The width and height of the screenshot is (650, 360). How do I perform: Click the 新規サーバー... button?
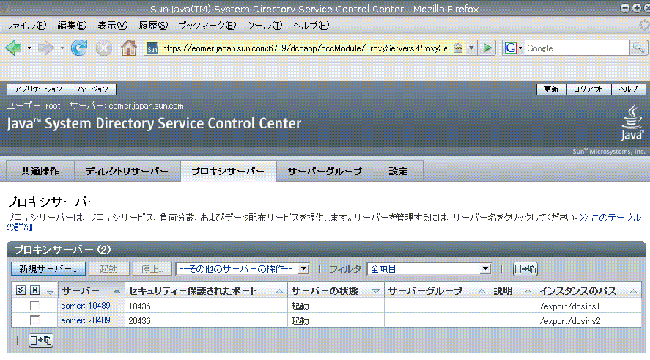coord(48,269)
